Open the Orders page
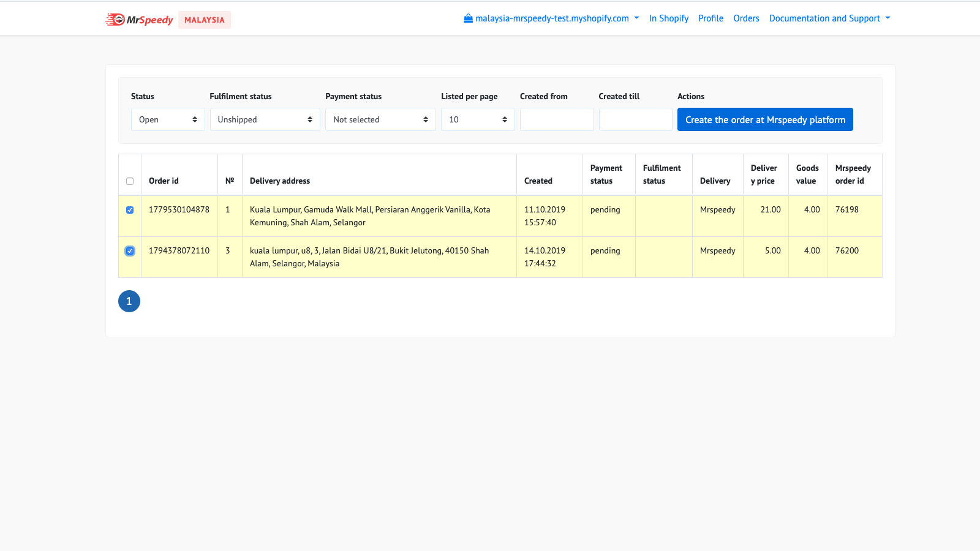Screen dimensions: 980x551 click(x=746, y=18)
